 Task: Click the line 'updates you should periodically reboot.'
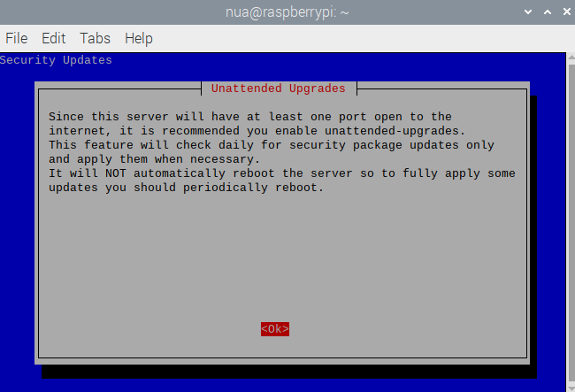pyautogui.click(x=187, y=188)
